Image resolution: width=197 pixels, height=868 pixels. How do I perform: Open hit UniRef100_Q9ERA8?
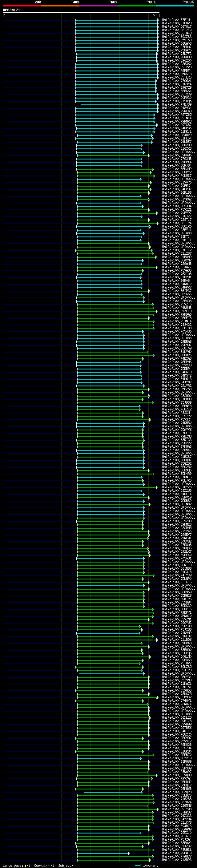177,341
